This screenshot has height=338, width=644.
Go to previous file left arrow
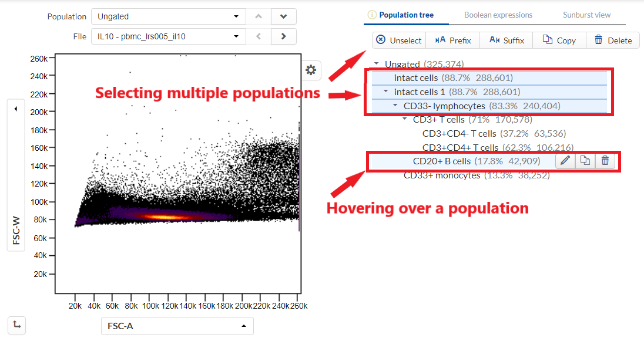[x=259, y=36]
